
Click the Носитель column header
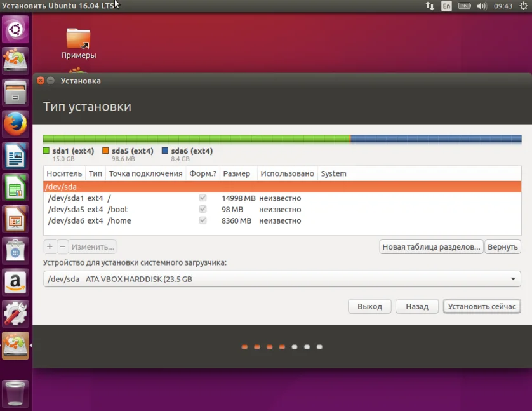tap(65, 173)
